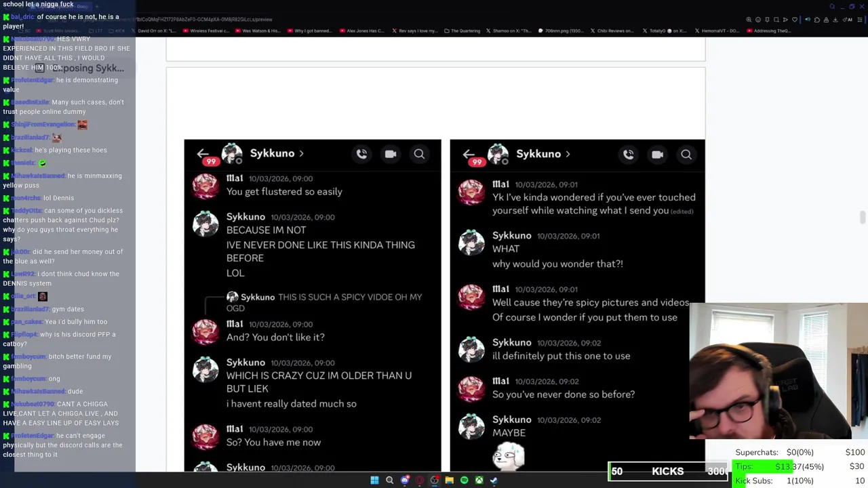Open Xbox app from the taskbar
Screen dimensions: 868x488
[479, 481]
